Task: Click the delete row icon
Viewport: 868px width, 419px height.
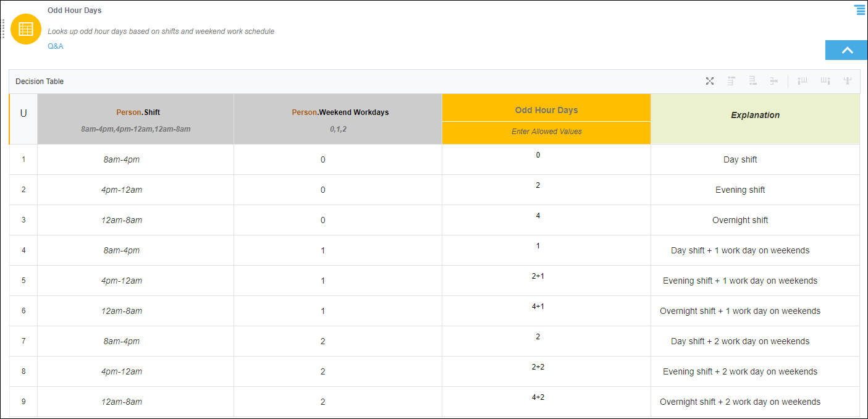Action: (773, 81)
